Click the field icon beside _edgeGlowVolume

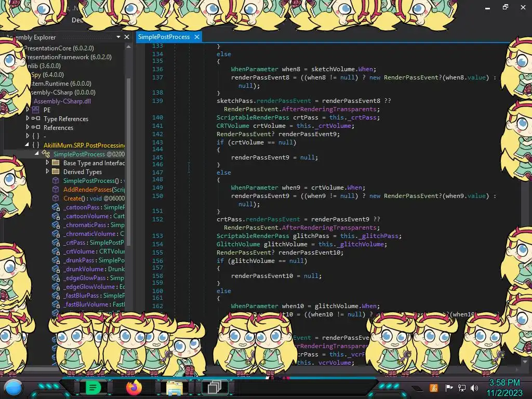click(x=56, y=286)
